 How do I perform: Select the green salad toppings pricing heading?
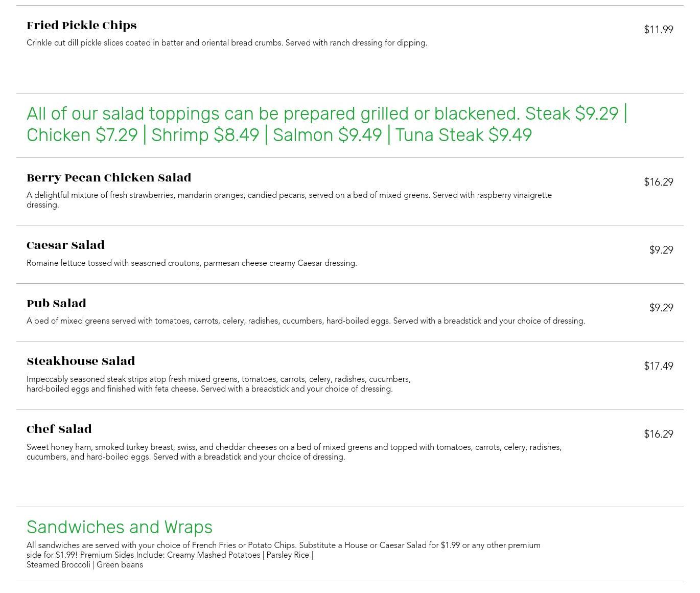[x=327, y=124]
